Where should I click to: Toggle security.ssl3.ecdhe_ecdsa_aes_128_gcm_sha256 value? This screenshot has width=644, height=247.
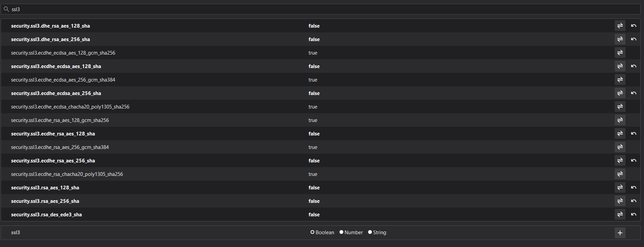[620, 53]
